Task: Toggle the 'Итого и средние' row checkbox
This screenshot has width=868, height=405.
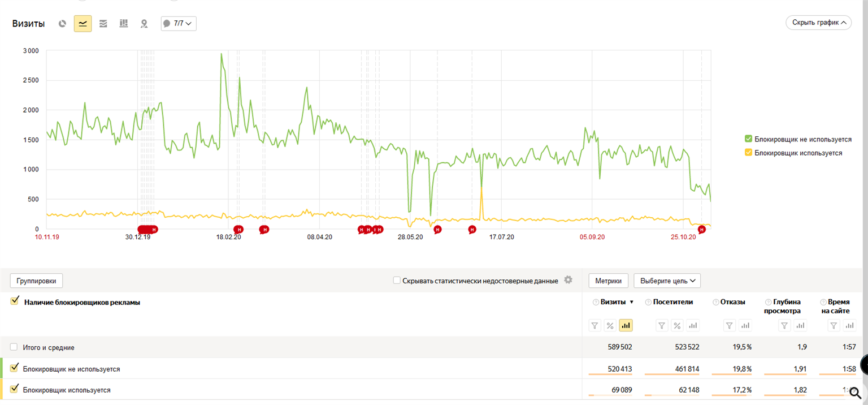Action: (x=14, y=347)
